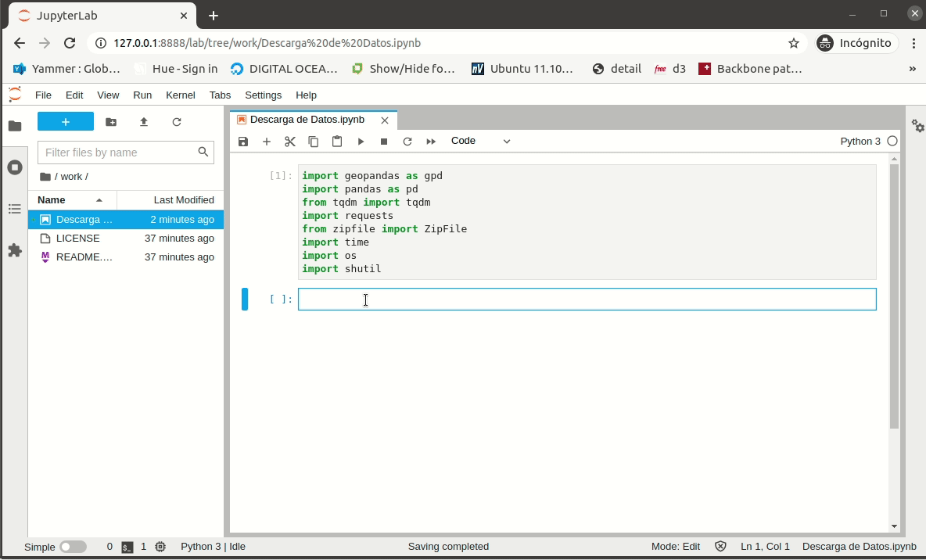This screenshot has height=560, width=926.
Task: Open the Backbone pat... bookmark
Action: coord(750,69)
